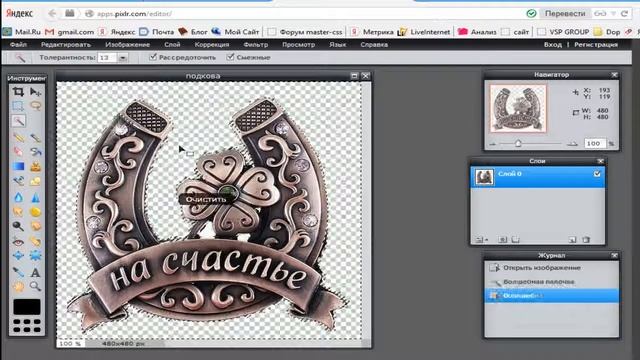
Task: Click the Навигатор image thumbnail
Action: pos(518,108)
